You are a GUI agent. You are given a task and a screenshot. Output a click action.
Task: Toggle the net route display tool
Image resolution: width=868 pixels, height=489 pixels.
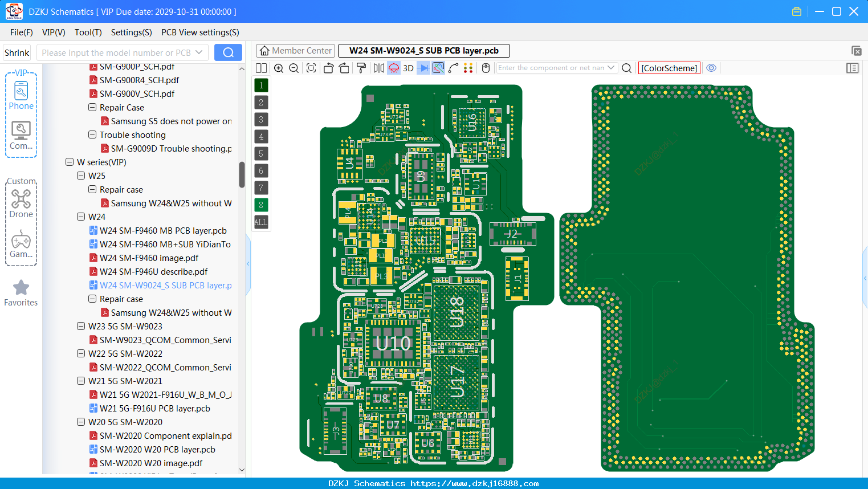pos(438,68)
